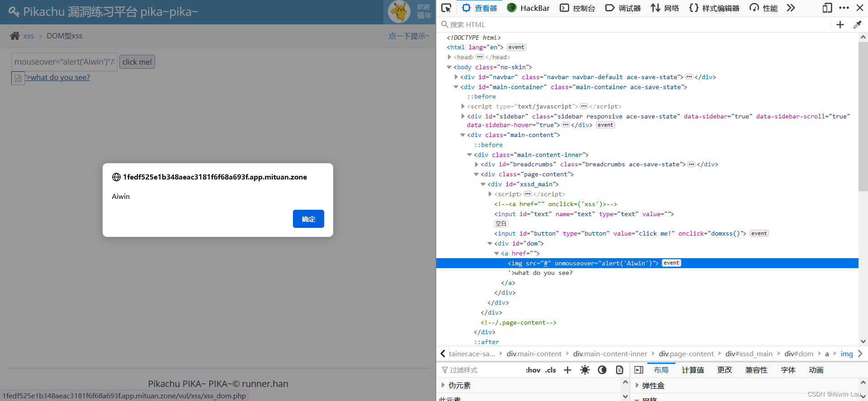Add a new style rule
868x401 pixels.
click(x=567, y=370)
